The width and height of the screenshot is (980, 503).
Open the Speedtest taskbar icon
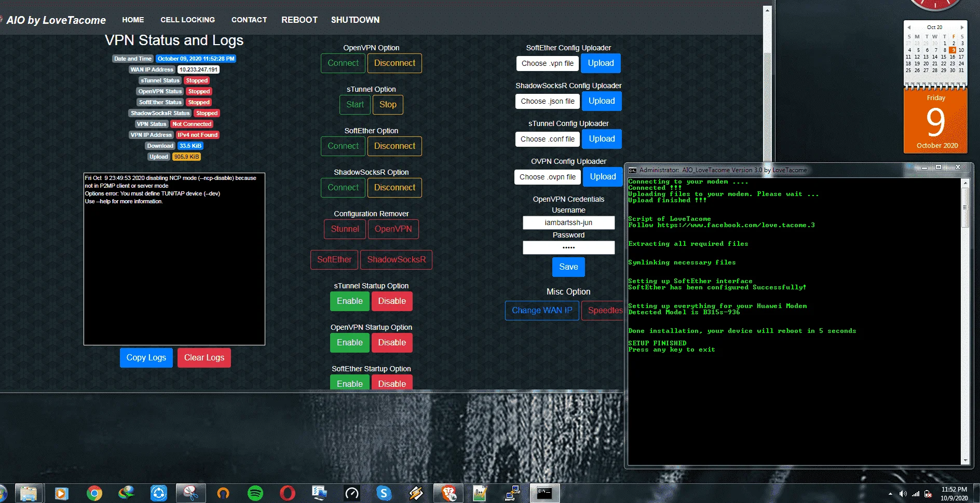(352, 493)
